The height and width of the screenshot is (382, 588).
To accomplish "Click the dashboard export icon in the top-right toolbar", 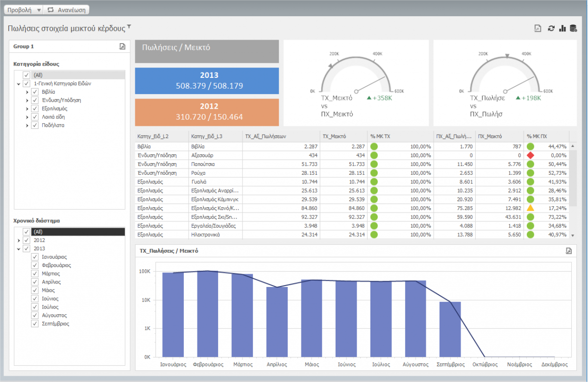I will tap(538, 28).
